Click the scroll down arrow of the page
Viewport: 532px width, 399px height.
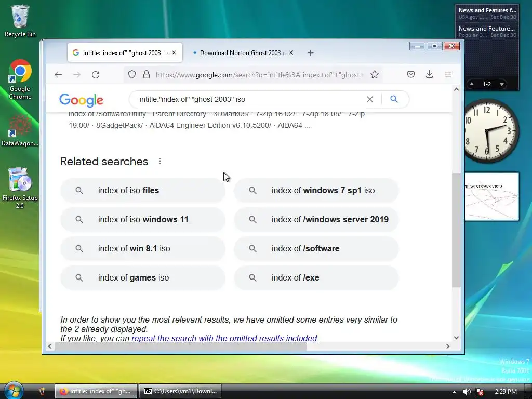tap(456, 338)
